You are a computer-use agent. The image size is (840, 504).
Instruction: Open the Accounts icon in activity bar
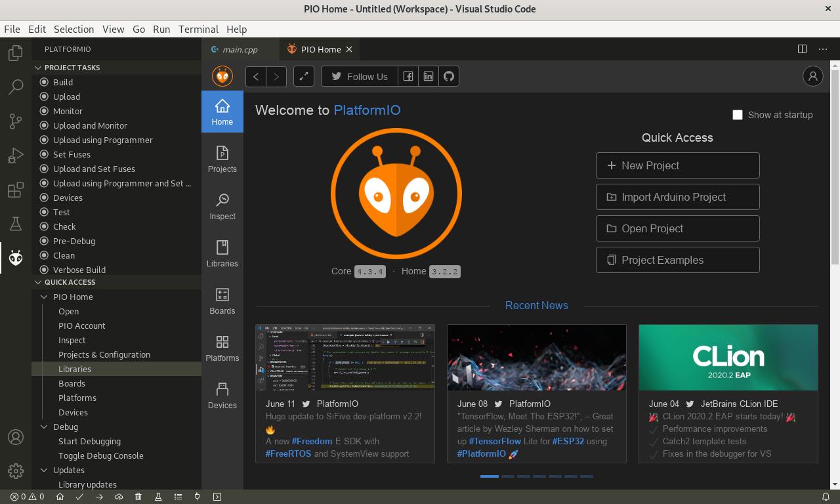16,437
